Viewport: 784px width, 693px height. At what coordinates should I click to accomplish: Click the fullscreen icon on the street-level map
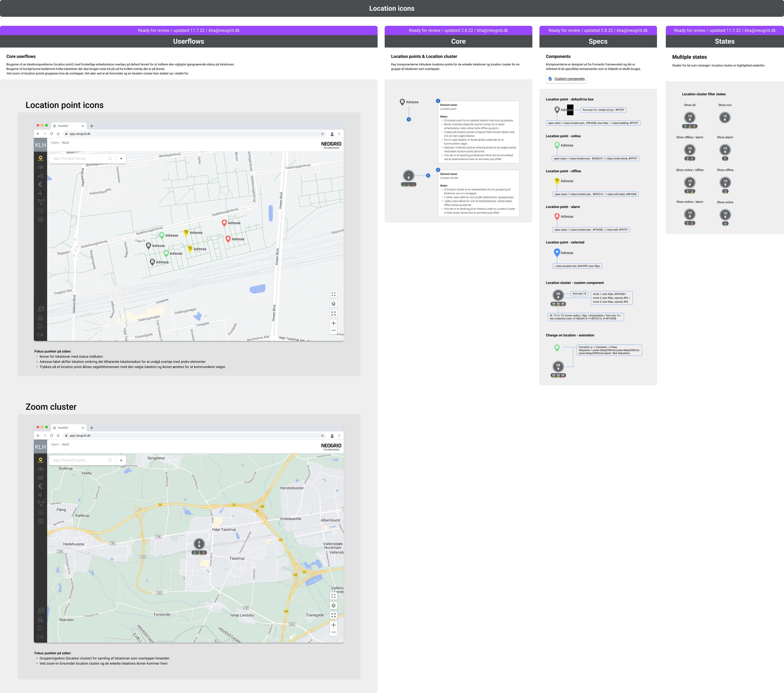333,294
